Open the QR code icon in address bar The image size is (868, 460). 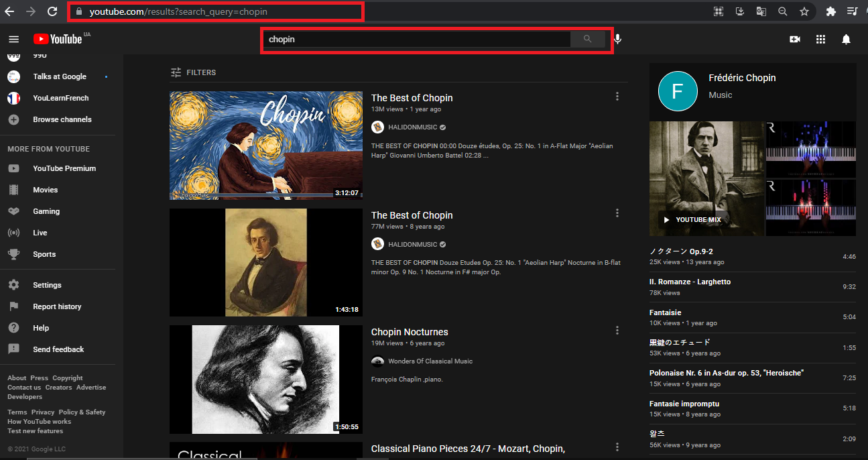point(719,11)
